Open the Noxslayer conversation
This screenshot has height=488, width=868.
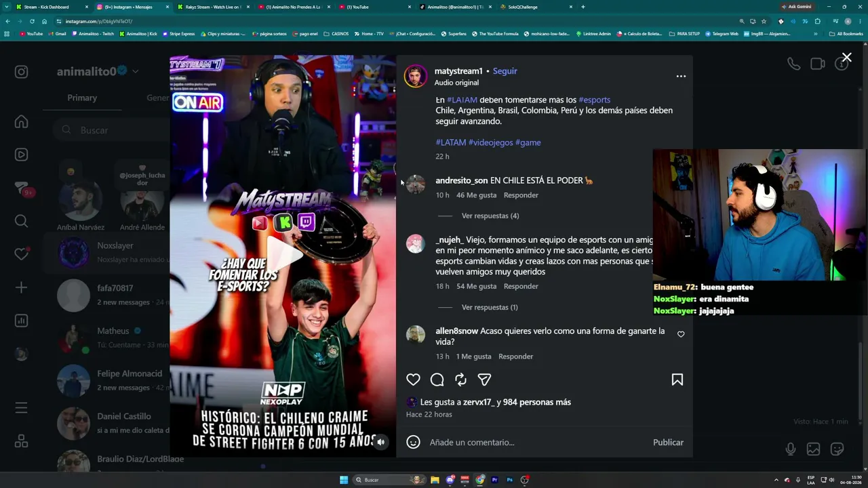[106, 252]
